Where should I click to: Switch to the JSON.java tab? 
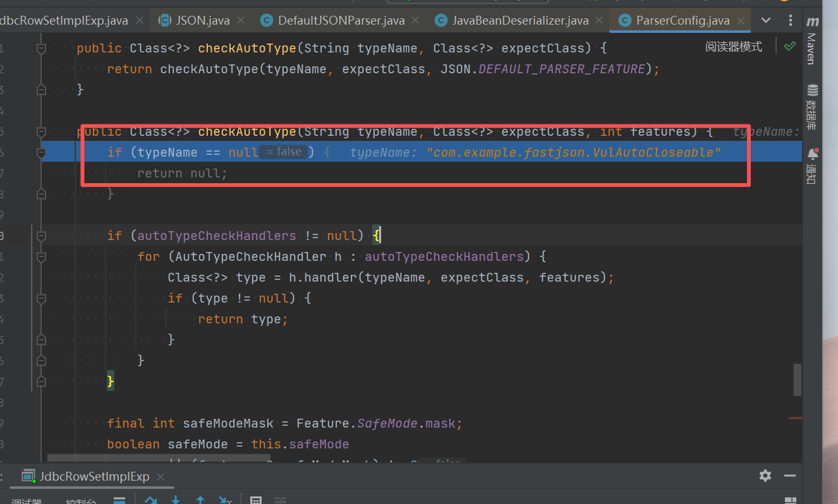click(x=201, y=21)
